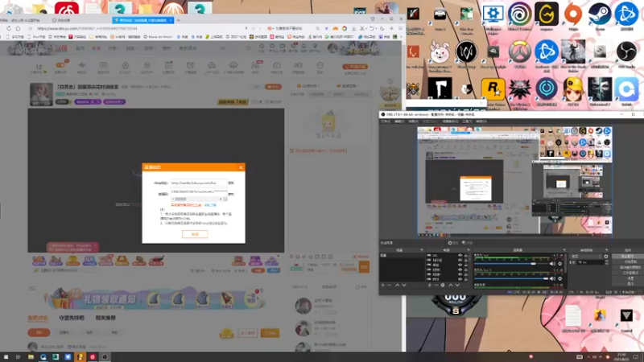Close the orange stream code dialog

click(241, 167)
